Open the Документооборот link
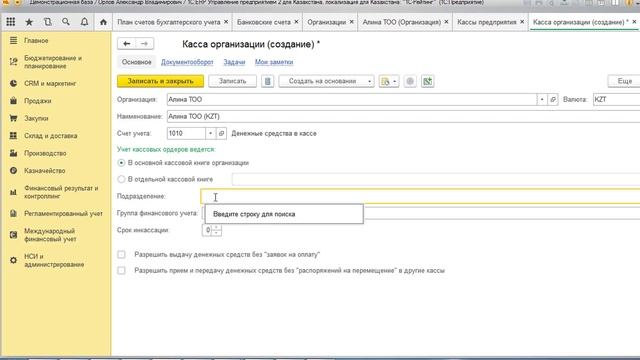The image size is (640, 360). point(187,62)
